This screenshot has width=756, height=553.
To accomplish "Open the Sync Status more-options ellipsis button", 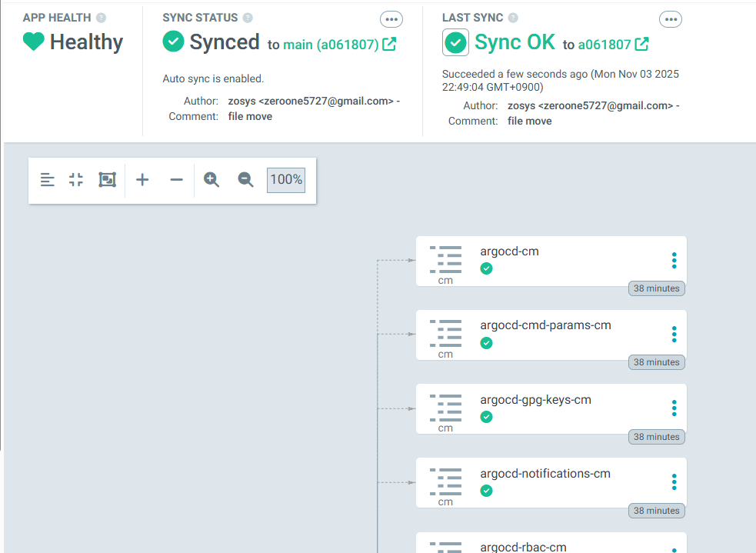I will point(391,19).
